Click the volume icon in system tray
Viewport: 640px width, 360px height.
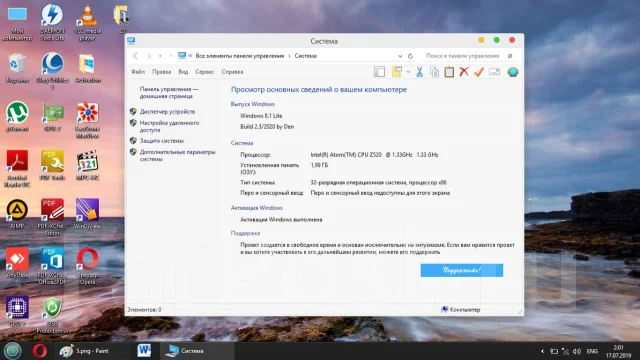coord(577,351)
